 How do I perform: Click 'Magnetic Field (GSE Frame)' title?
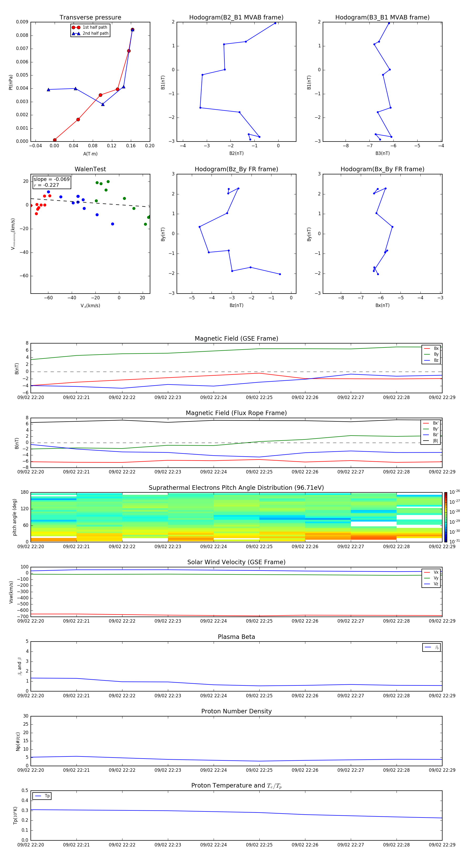point(236,339)
